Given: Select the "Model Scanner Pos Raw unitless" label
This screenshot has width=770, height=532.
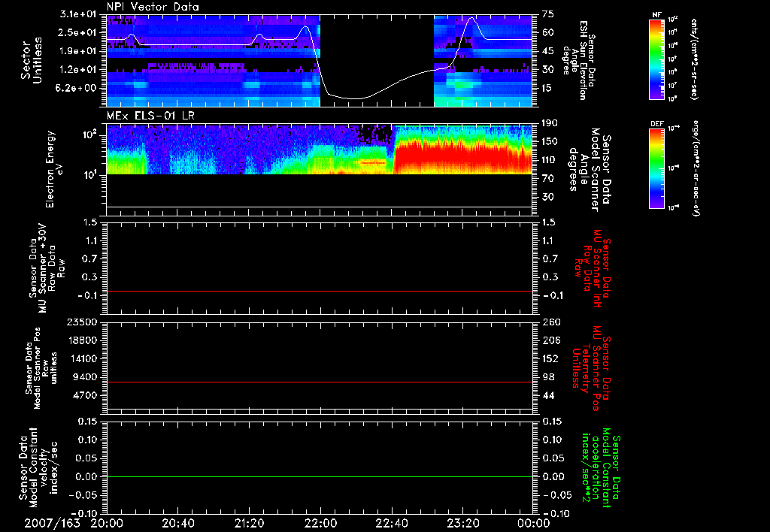Looking at the screenshot, I should (41, 368).
